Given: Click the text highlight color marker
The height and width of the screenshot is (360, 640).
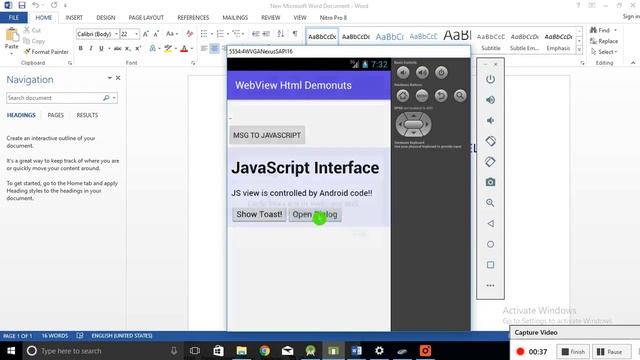Looking at the screenshot, I should 168,49.
